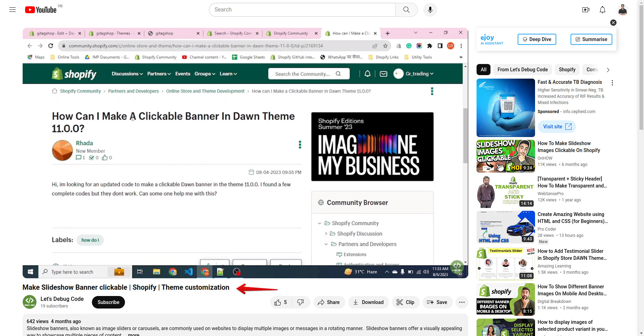644x336 pixels.
Task: Open the Let's Debug Code channel name
Action: pyautogui.click(x=62, y=299)
